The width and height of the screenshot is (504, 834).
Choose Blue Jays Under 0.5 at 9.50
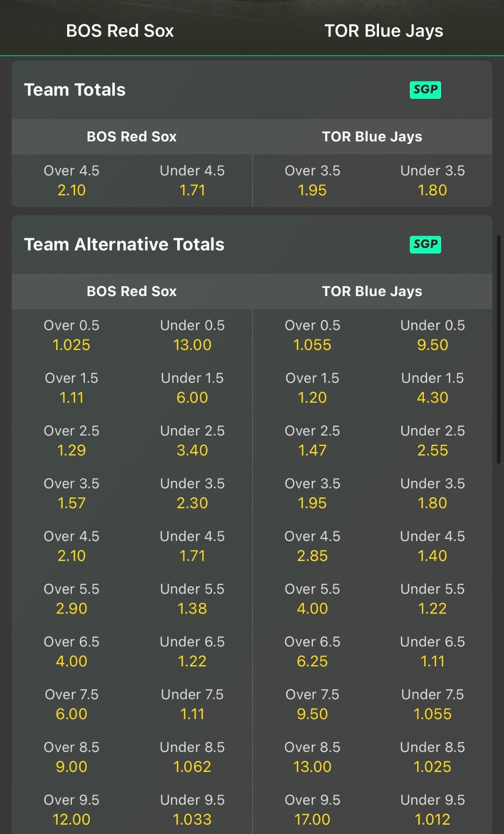pyautogui.click(x=432, y=335)
